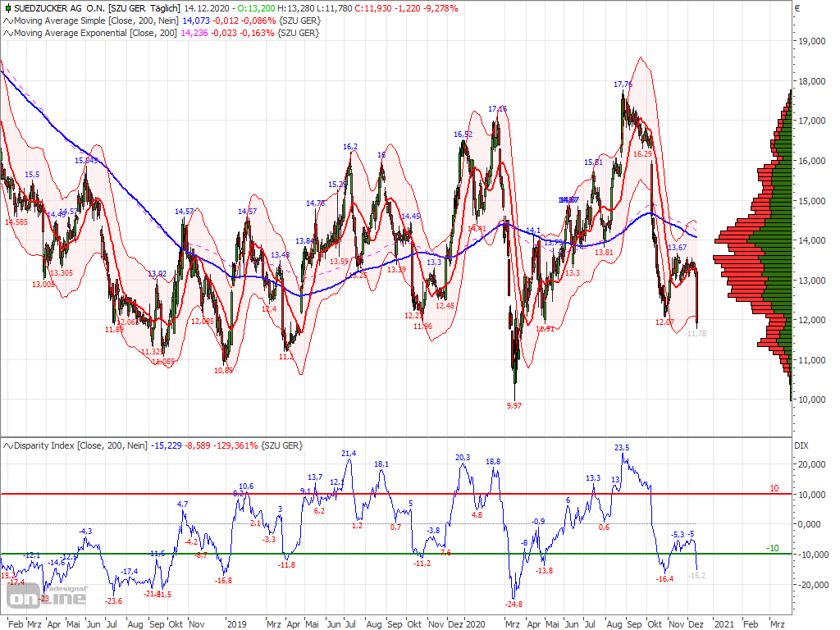Click the 11,78 latest low annotation
Viewport: 840px width, 630px height.
696,333
